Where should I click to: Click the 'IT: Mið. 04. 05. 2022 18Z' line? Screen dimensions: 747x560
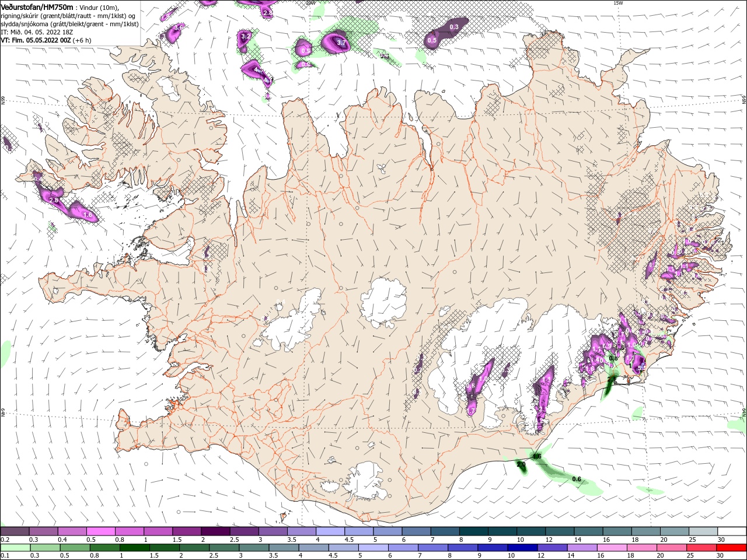pyautogui.click(x=37, y=32)
